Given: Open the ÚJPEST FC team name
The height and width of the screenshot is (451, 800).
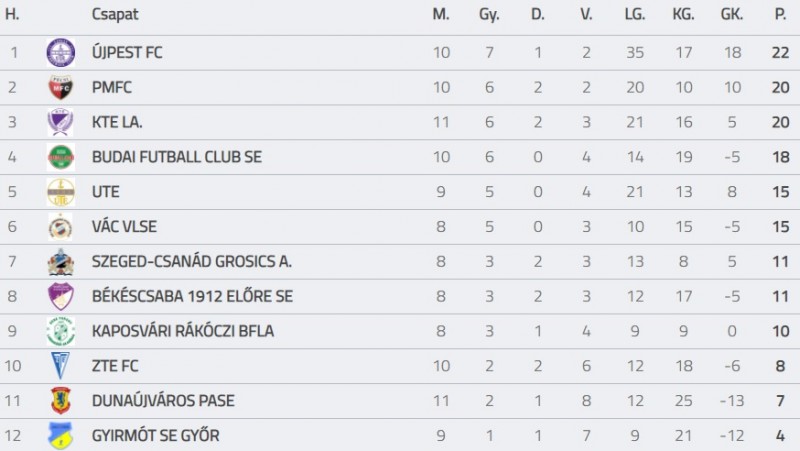Looking at the screenshot, I should (127, 53).
